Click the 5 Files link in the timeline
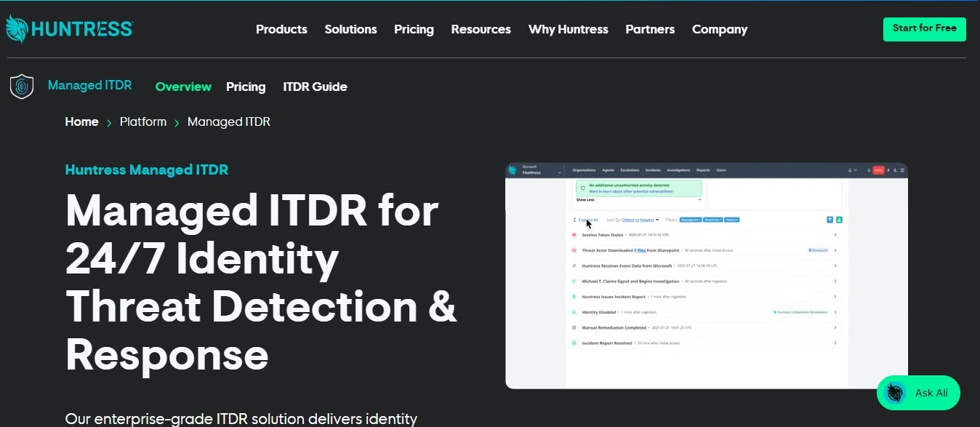This screenshot has height=427, width=980. point(640,250)
